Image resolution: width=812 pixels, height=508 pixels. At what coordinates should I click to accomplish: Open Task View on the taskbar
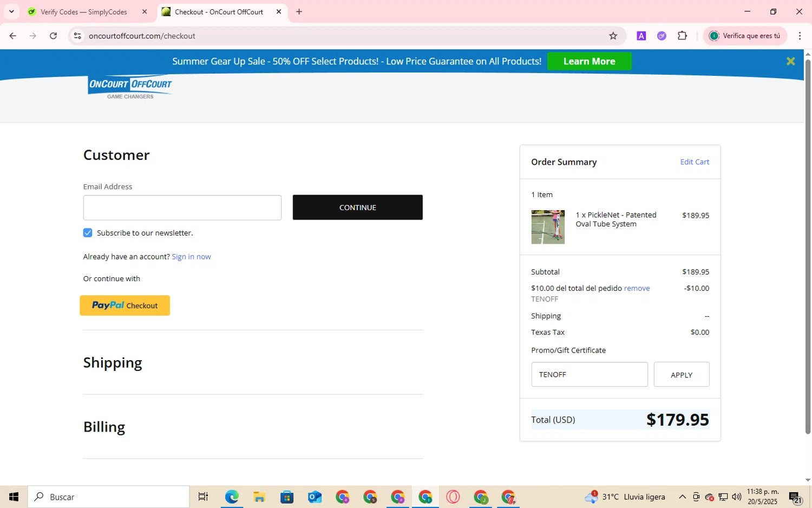tap(203, 497)
